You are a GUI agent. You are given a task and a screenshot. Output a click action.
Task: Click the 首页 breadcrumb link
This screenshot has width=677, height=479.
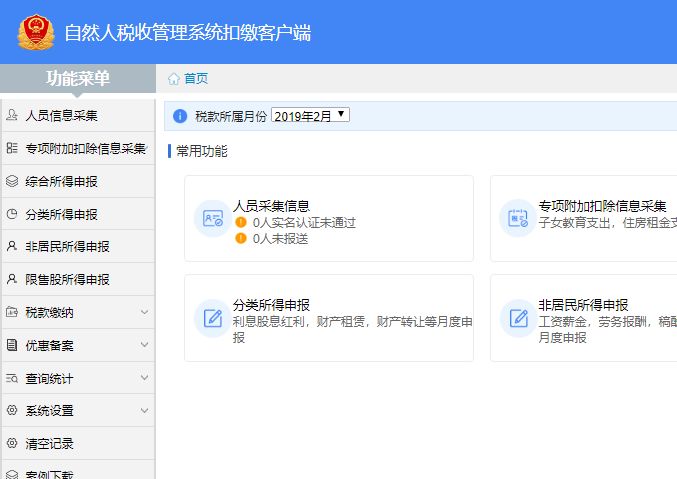(x=196, y=79)
